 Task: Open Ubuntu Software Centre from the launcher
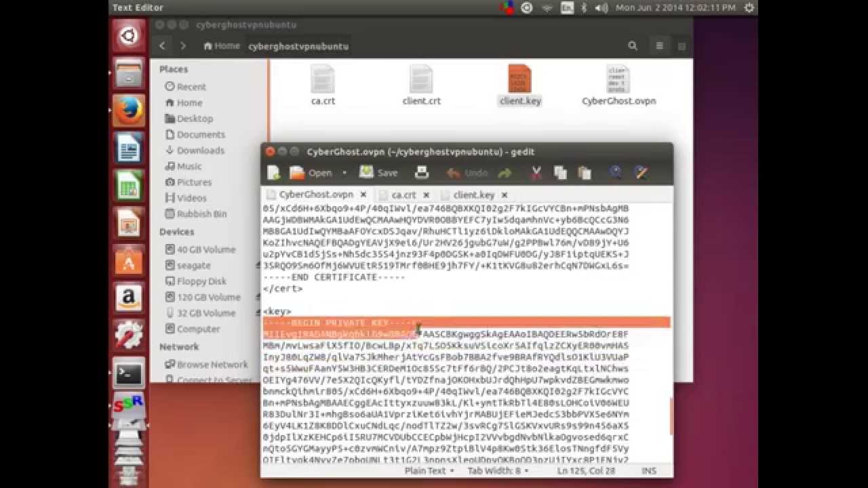129,260
